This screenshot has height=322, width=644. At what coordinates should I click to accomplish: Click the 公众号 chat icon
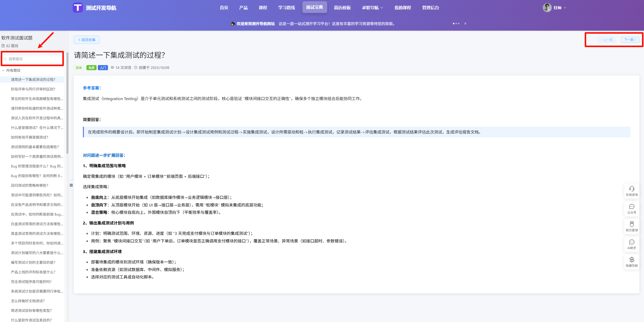[x=631, y=207]
